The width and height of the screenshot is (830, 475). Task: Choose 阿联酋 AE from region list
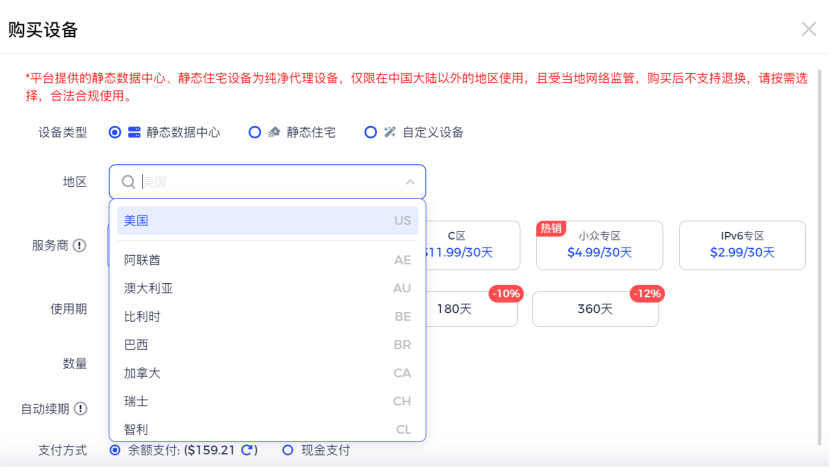pos(267,260)
